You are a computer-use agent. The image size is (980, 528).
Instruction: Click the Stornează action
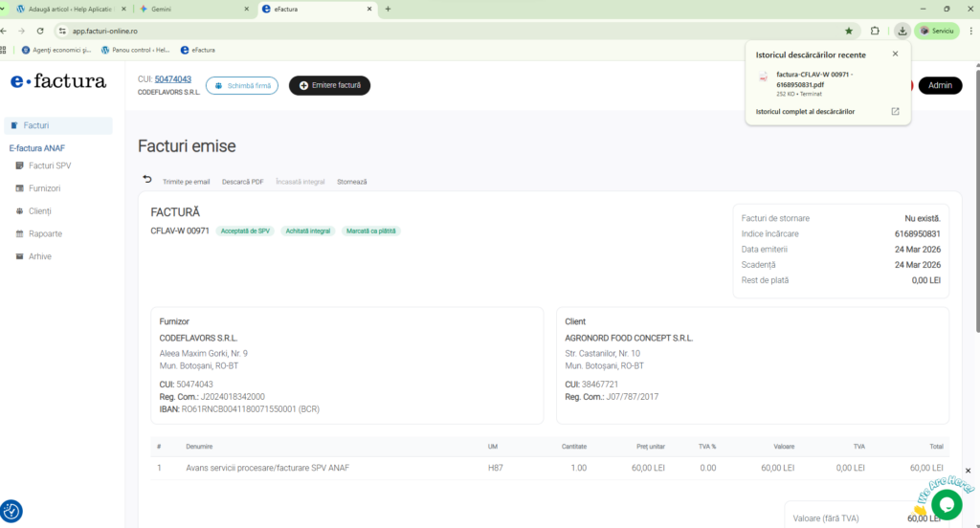[x=351, y=182]
